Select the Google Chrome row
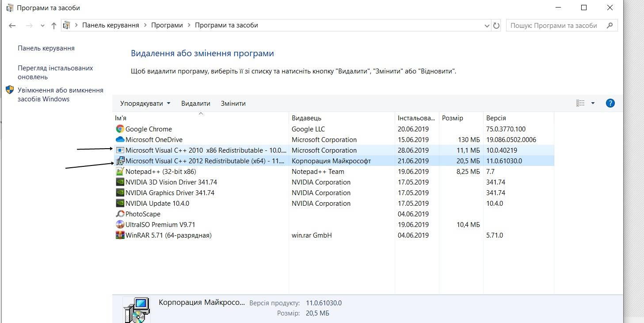Screen dimensions: 644x323 coord(333,129)
